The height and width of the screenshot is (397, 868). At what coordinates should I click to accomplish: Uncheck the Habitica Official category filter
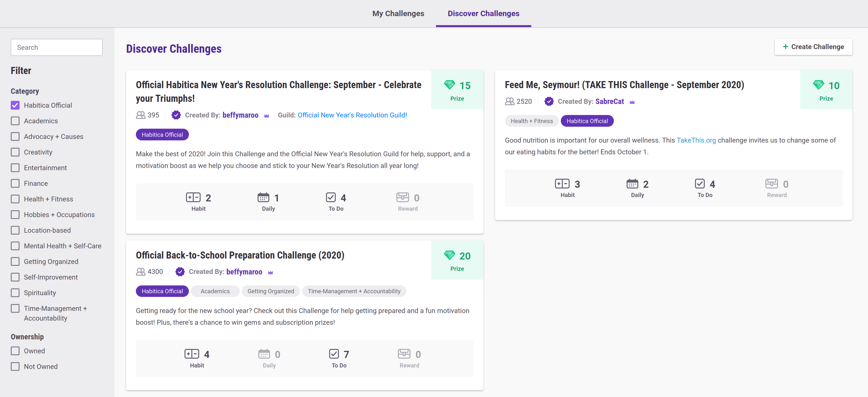[15, 105]
